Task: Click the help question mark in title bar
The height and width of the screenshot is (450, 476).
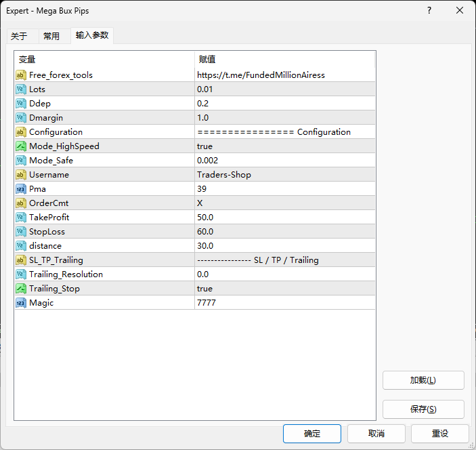Action: (429, 10)
